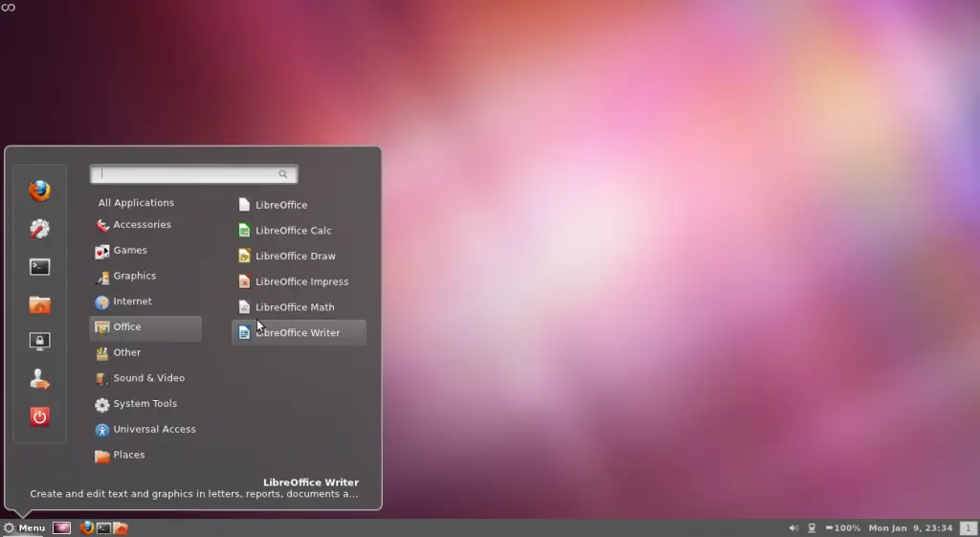Launch Firefox from the bottom panel launcher

pyautogui.click(x=87, y=528)
